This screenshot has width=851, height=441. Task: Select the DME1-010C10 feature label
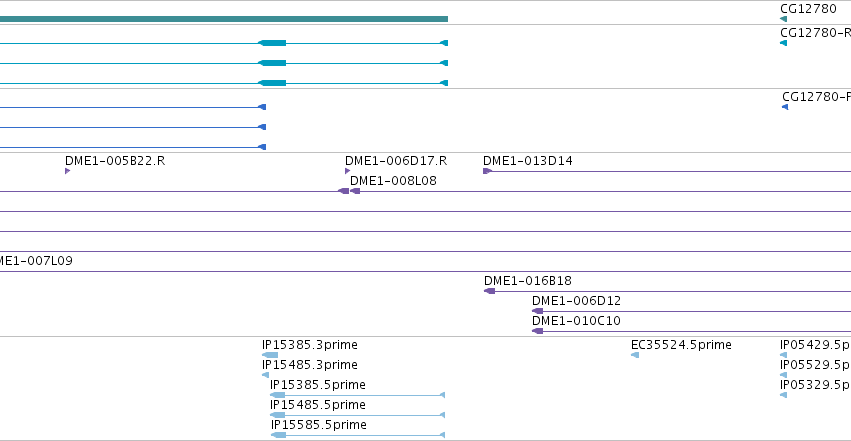[576, 321]
